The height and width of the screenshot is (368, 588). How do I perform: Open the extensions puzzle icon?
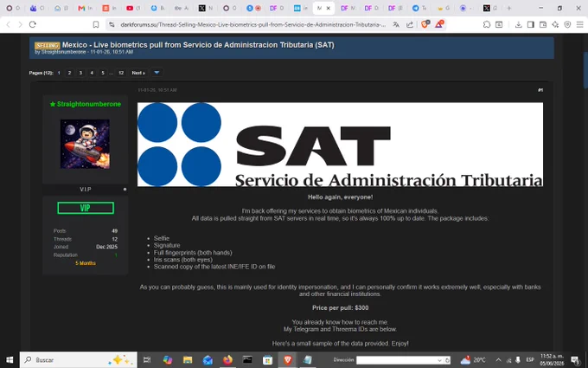pyautogui.click(x=487, y=24)
